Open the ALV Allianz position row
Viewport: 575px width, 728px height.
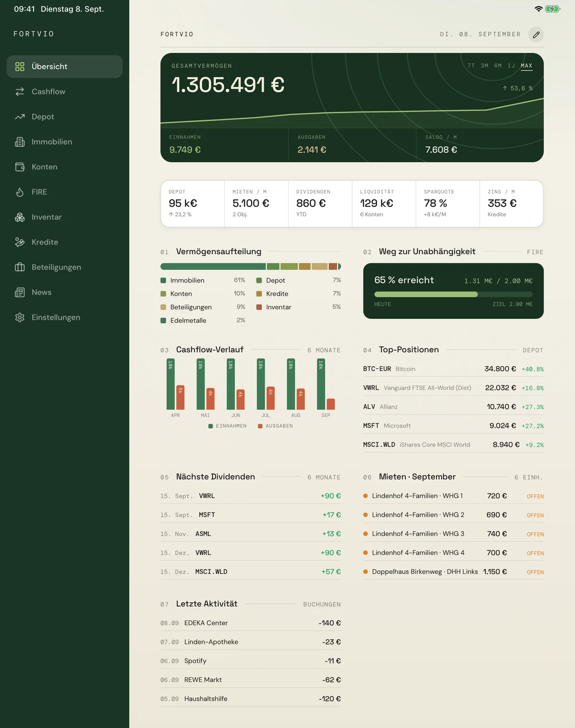click(453, 407)
